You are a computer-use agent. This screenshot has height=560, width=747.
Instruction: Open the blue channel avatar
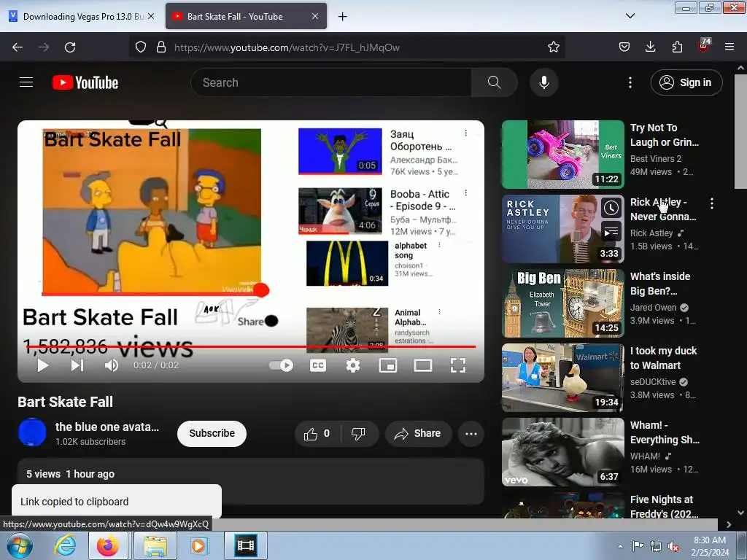tap(32, 432)
